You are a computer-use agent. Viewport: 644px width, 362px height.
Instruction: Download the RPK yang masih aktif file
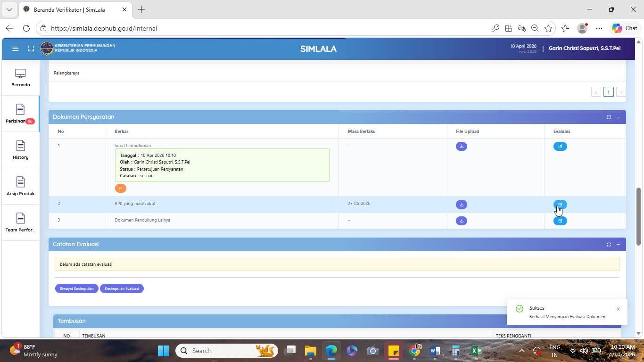click(x=462, y=205)
